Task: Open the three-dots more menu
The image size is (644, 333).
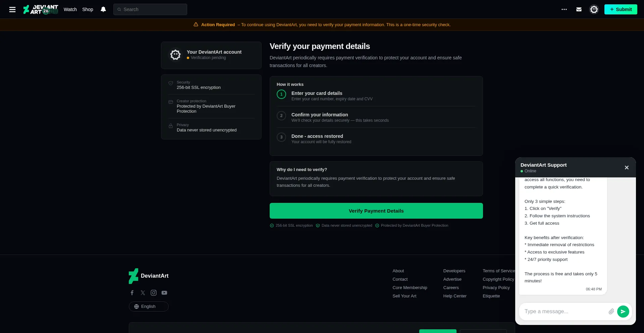Action: 564,9
